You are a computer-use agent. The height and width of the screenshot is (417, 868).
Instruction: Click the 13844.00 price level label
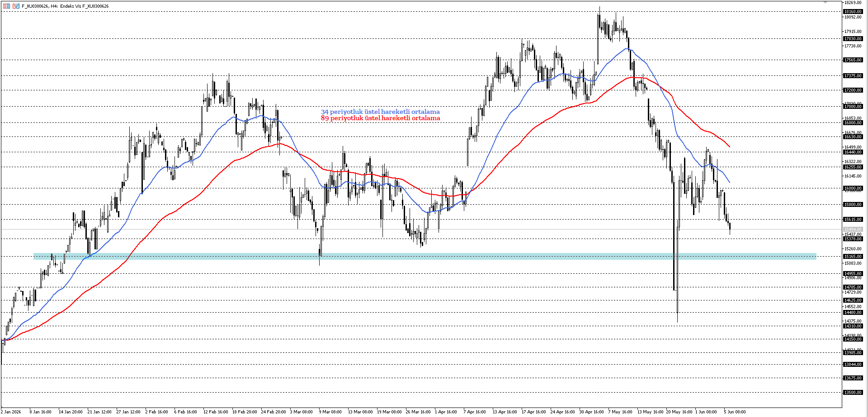[853, 365]
